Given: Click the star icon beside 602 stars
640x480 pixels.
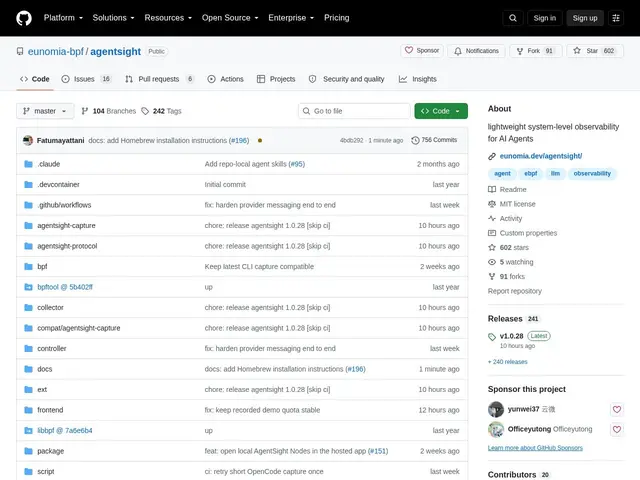Looking at the screenshot, I should 492,247.
